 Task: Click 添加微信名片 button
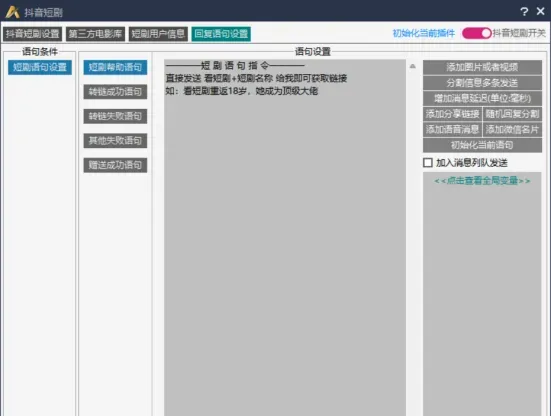[x=512, y=129]
